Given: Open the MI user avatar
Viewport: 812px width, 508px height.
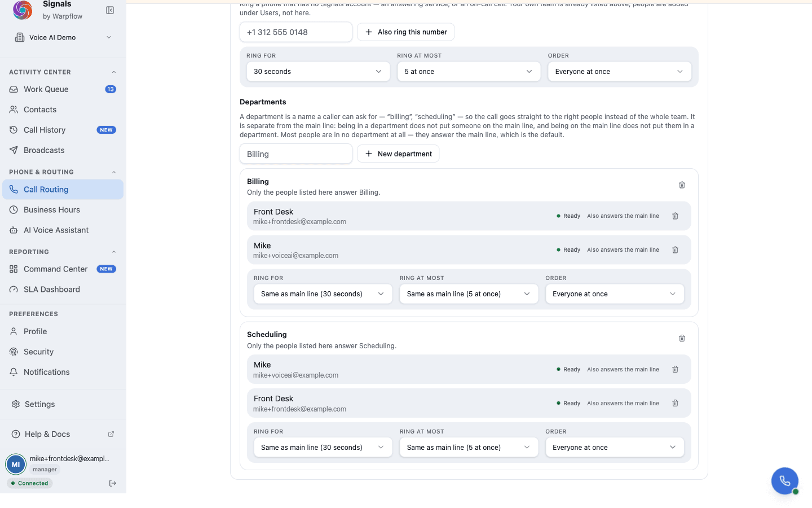Looking at the screenshot, I should coord(16,465).
